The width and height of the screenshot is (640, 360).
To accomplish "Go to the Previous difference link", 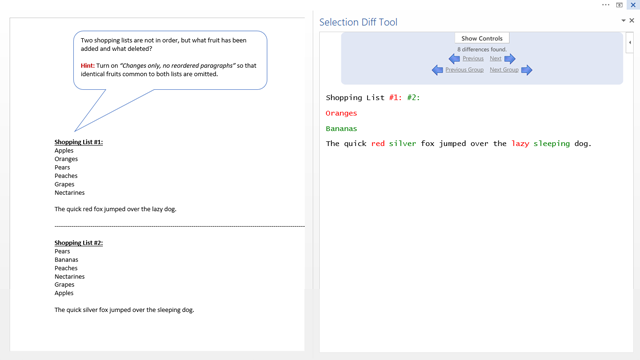I will [x=473, y=59].
